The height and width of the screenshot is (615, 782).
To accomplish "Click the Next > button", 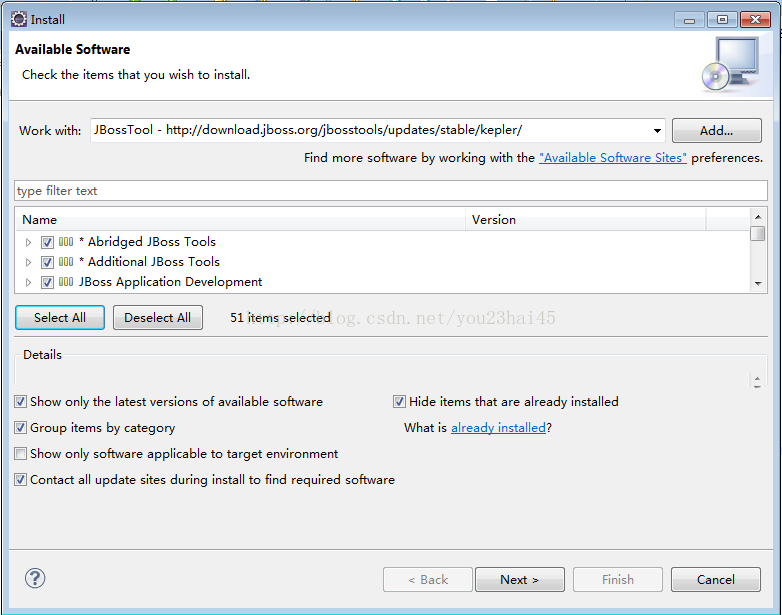I will (520, 580).
